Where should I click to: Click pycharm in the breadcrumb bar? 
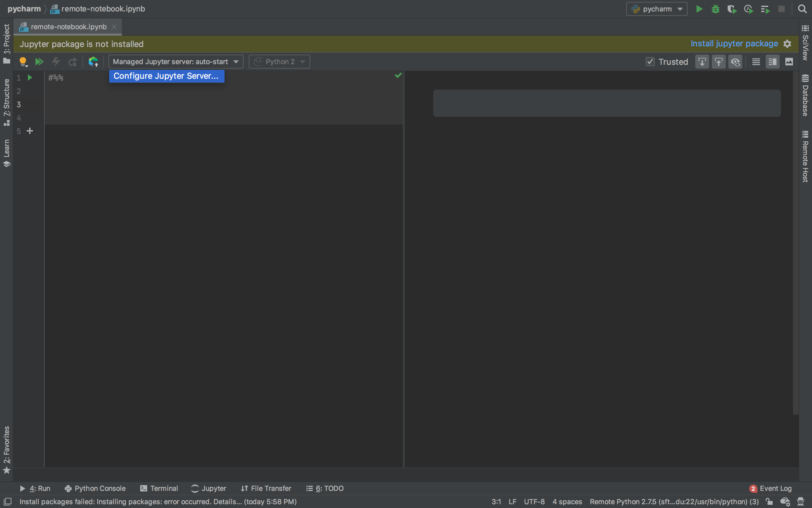[24, 9]
